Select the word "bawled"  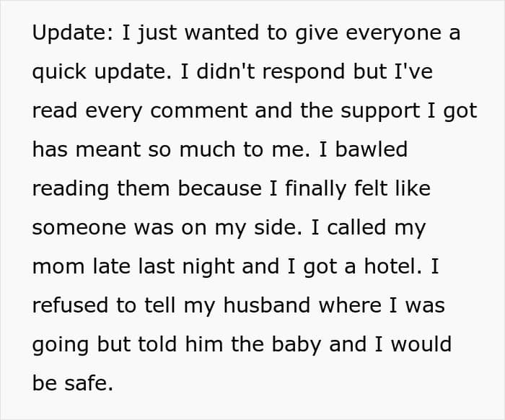coord(372,149)
